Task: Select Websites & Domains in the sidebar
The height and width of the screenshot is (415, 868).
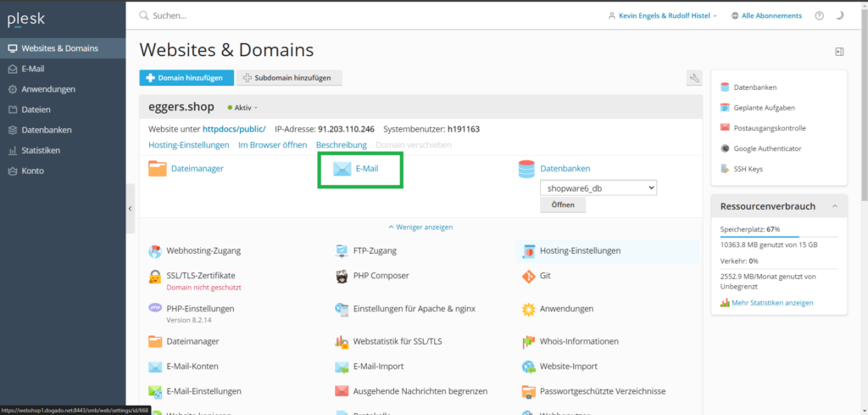Action: click(63, 48)
